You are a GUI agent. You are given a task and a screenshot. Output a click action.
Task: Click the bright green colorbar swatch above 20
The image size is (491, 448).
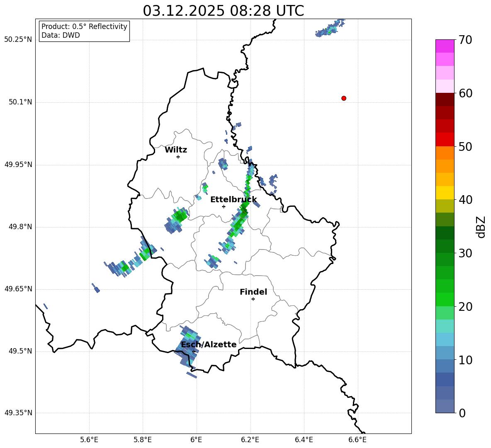click(x=445, y=299)
